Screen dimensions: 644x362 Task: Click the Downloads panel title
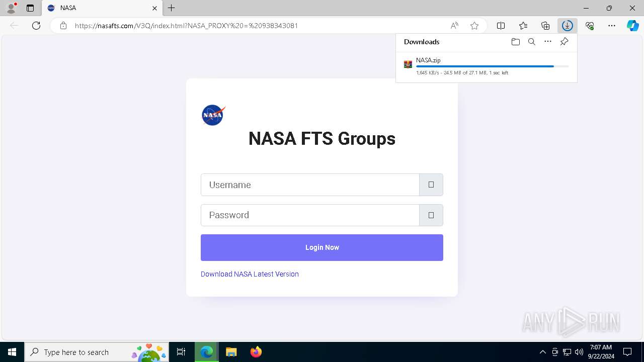[422, 42]
